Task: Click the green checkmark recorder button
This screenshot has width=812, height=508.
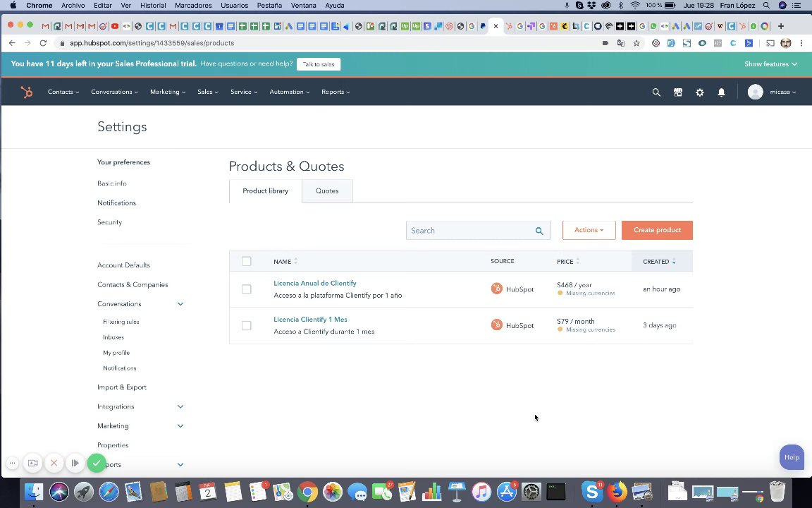Action: coord(97,463)
